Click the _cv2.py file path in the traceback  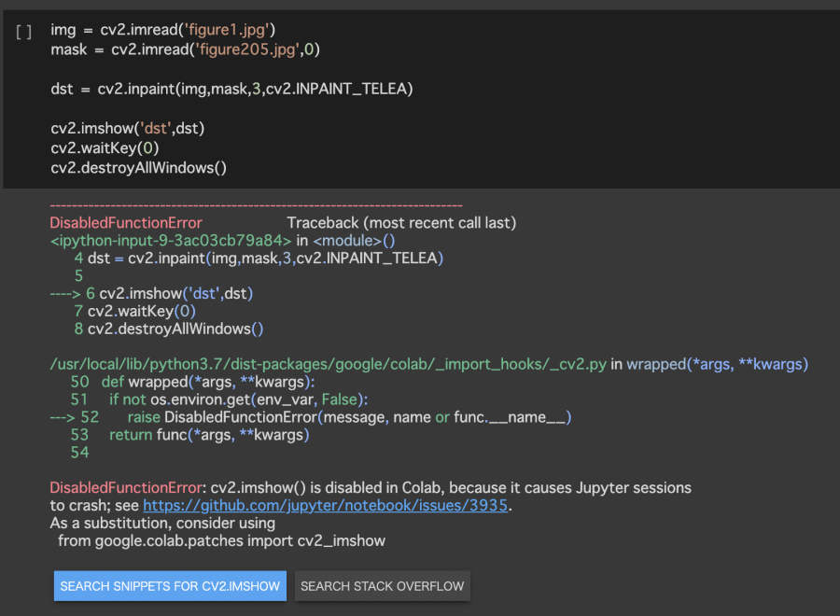pos(327,364)
